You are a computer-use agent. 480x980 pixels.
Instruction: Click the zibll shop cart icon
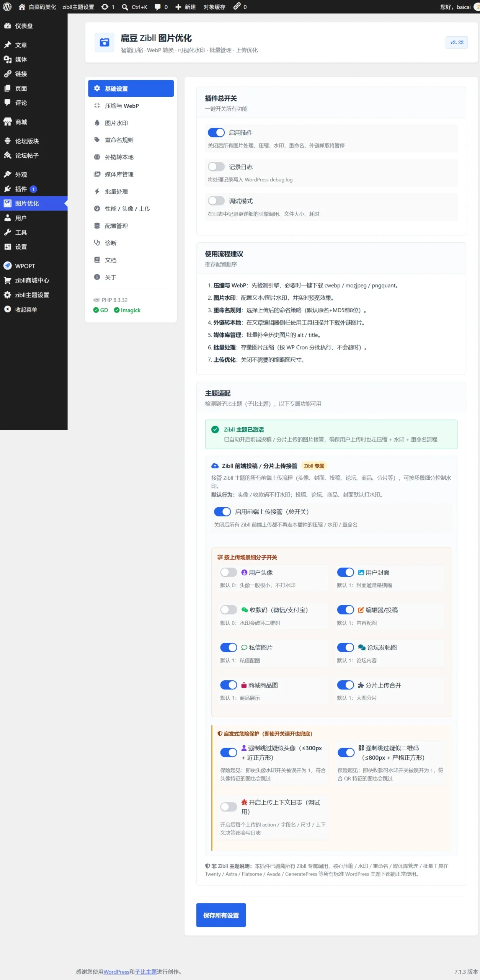[x=8, y=280]
